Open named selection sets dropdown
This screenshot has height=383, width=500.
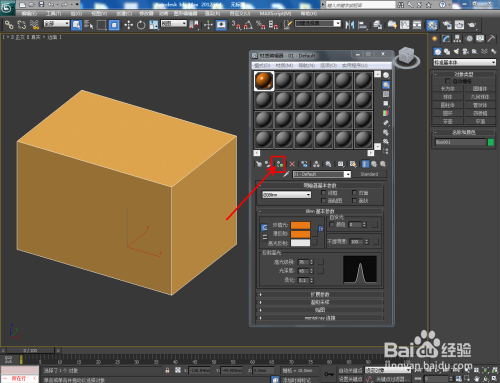pyautogui.click(x=318, y=23)
